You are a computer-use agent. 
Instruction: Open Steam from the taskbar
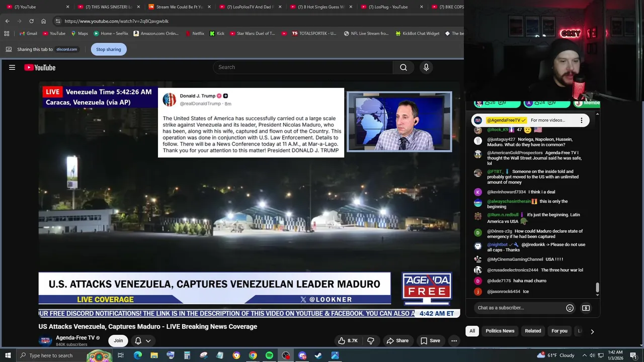(x=318, y=355)
